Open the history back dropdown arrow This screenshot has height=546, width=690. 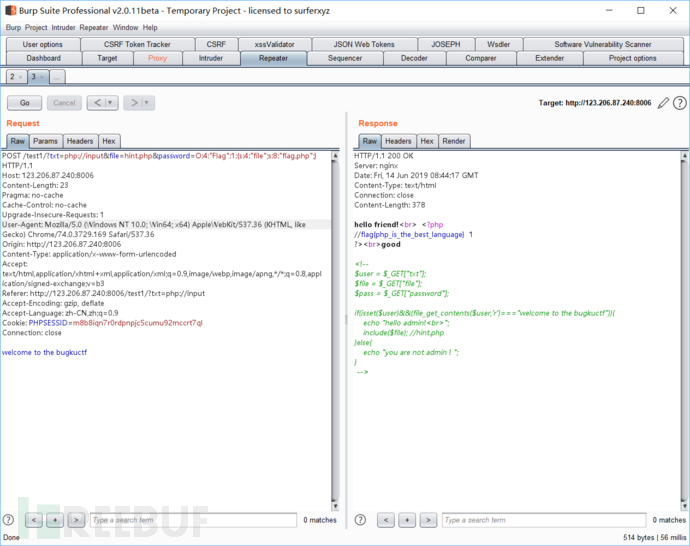click(x=110, y=103)
